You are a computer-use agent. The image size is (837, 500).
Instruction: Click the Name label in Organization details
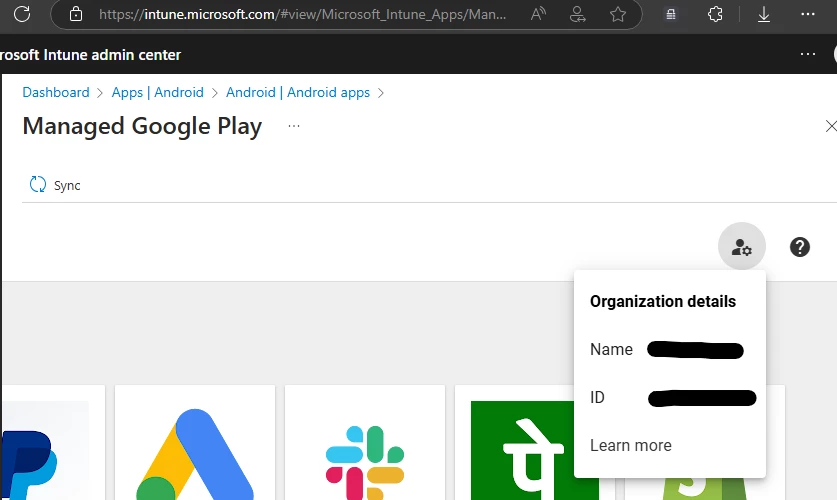point(611,350)
